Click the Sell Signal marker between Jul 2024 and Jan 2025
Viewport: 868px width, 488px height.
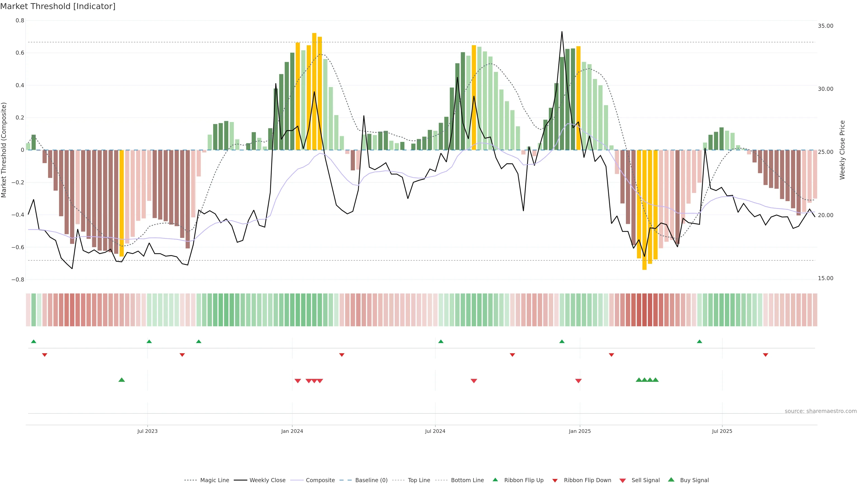pos(474,381)
